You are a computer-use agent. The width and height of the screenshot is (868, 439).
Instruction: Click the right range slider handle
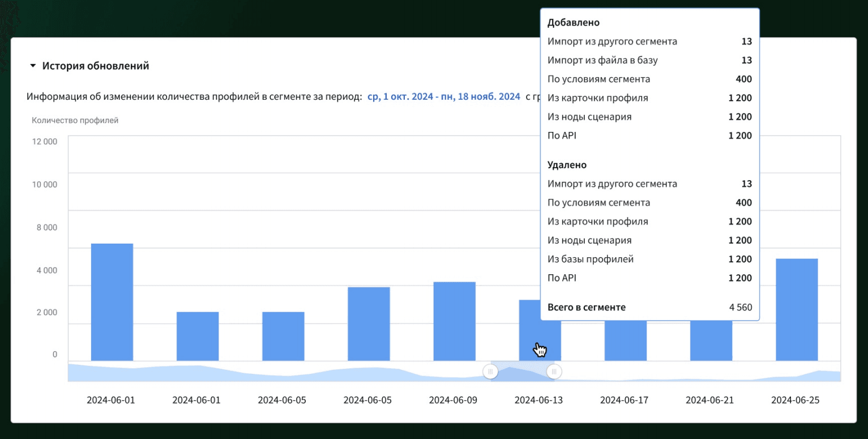tap(554, 372)
